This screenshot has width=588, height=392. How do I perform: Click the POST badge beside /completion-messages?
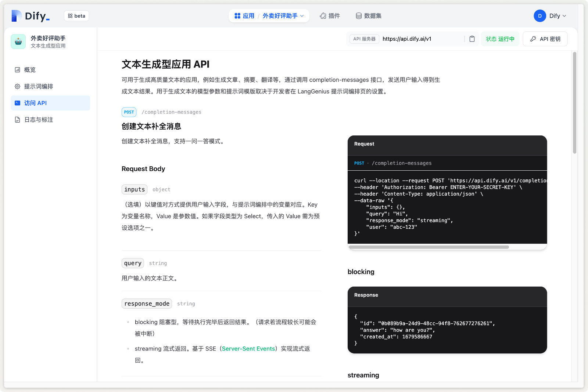pyautogui.click(x=129, y=112)
